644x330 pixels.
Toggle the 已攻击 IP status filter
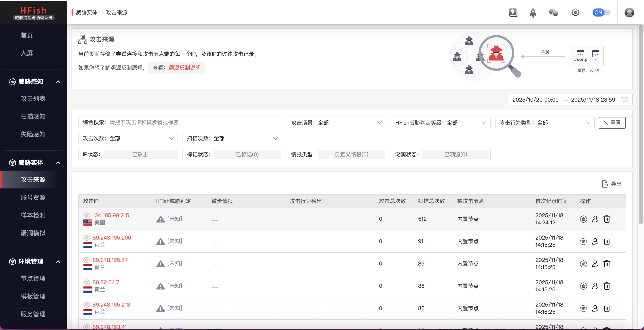[x=140, y=155]
